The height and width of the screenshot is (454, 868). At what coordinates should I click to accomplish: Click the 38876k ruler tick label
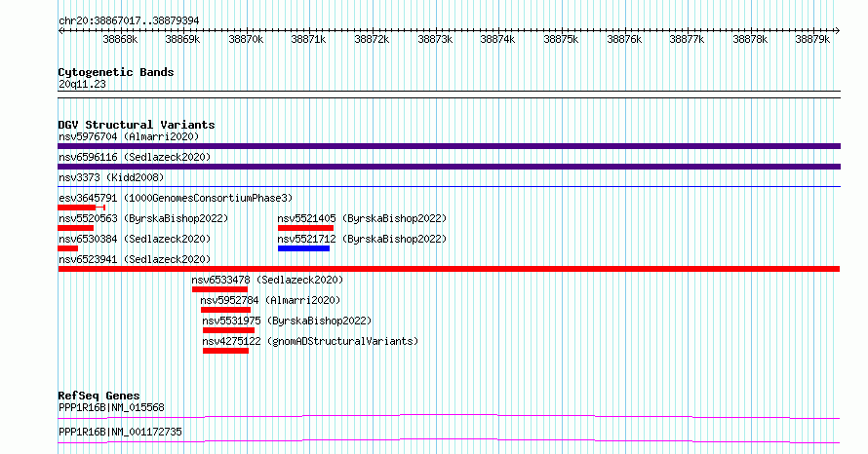tap(624, 39)
